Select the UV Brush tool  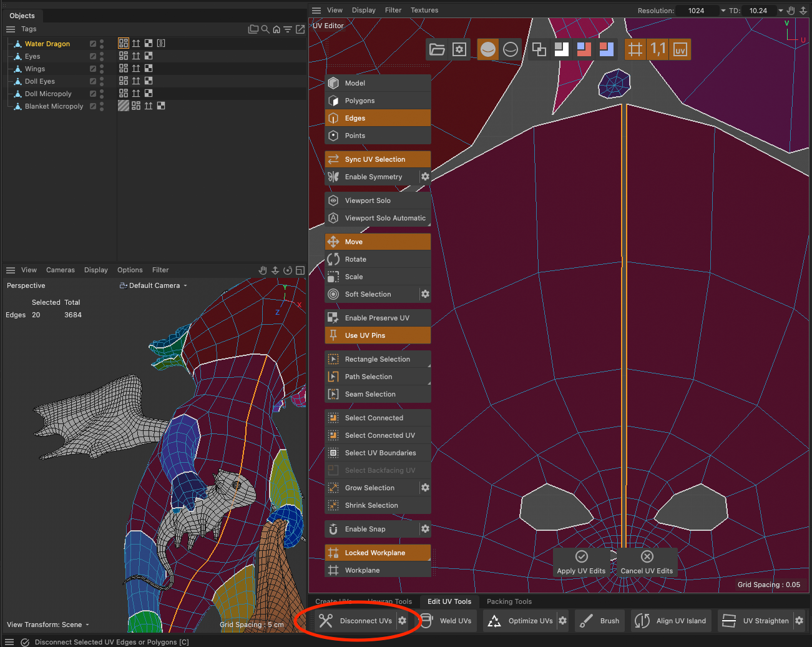click(600, 621)
